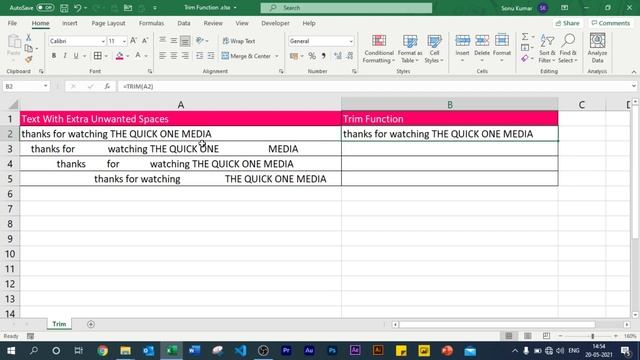Switch to the Data tab
This screenshot has height=360, width=640.
pyautogui.click(x=184, y=23)
